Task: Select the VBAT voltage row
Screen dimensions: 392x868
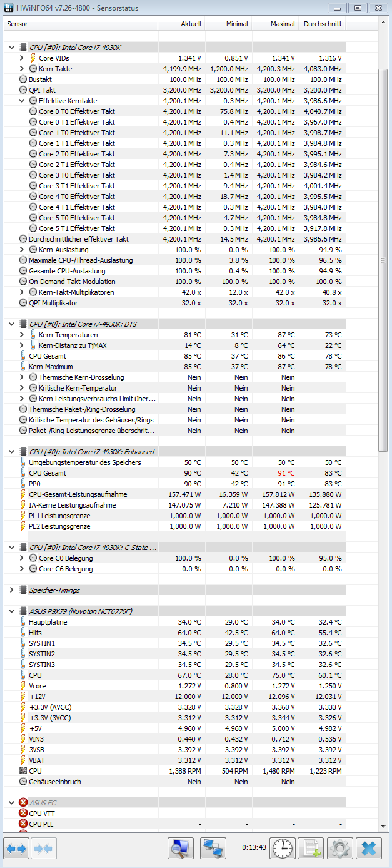Action: click(174, 760)
